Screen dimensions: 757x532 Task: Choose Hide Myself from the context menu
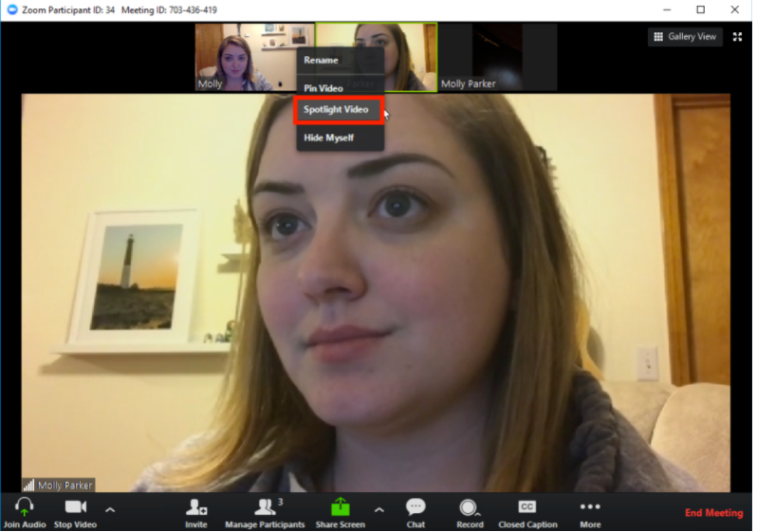coord(328,138)
